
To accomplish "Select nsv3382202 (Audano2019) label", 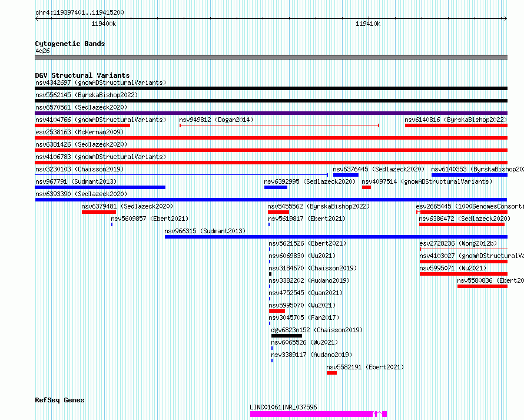I will tap(309, 280).
